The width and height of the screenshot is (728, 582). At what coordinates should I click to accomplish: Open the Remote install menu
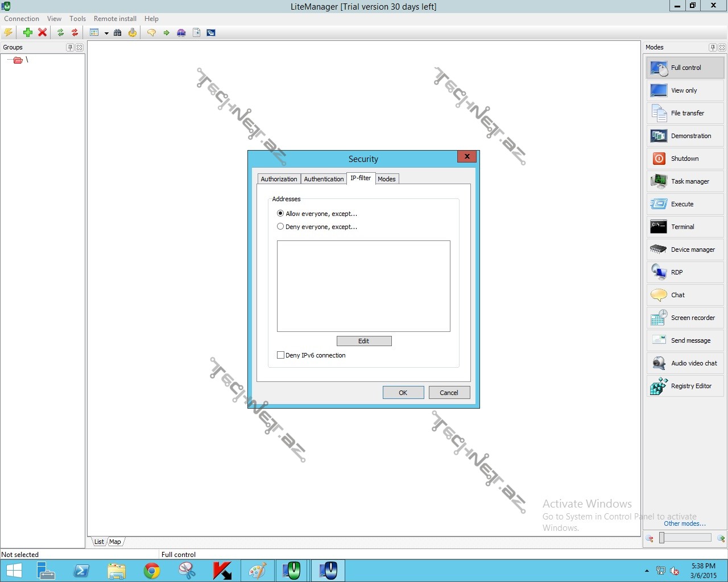[x=115, y=19]
